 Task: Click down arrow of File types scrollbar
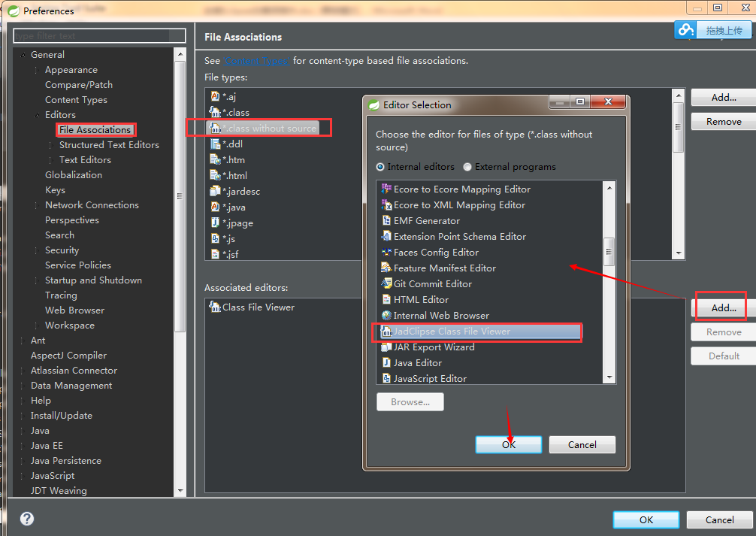click(x=679, y=253)
